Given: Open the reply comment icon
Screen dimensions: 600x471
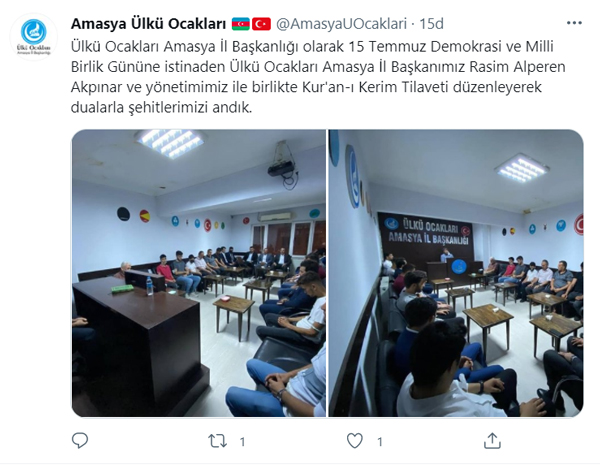Looking at the screenshot, I should pyautogui.click(x=80, y=441).
